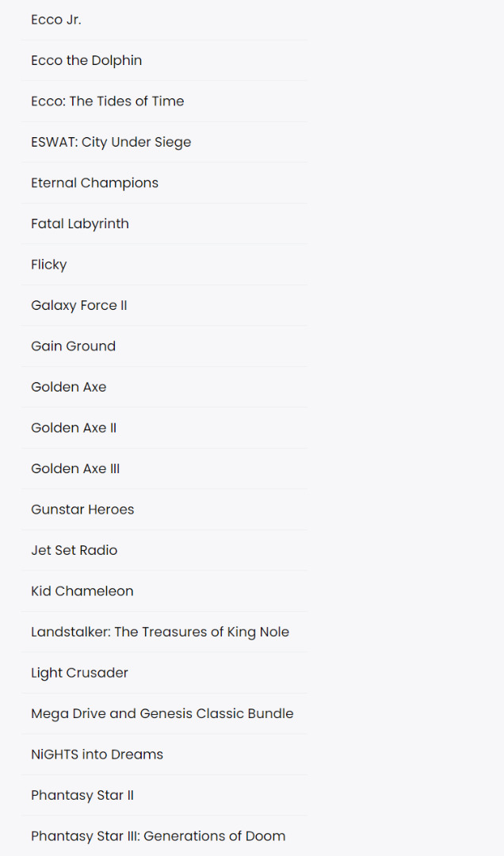Select Galaxy Force II in list
504x856 pixels.
tap(79, 305)
